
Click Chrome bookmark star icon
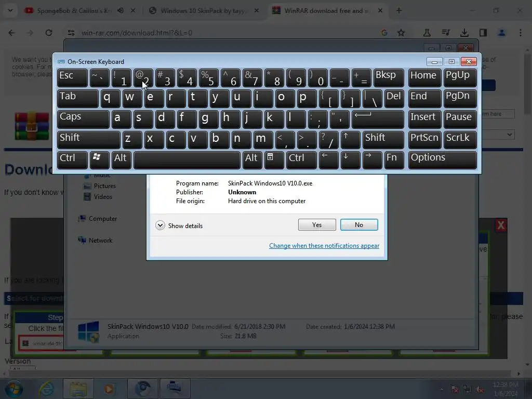click(401, 33)
